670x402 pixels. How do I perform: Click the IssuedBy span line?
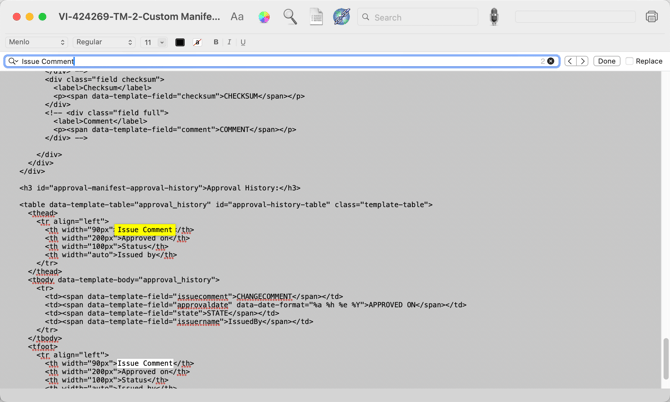point(179,322)
